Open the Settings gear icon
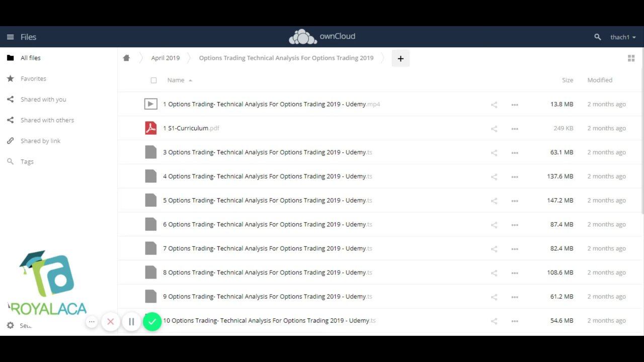The width and height of the screenshot is (644, 362). tap(10, 325)
